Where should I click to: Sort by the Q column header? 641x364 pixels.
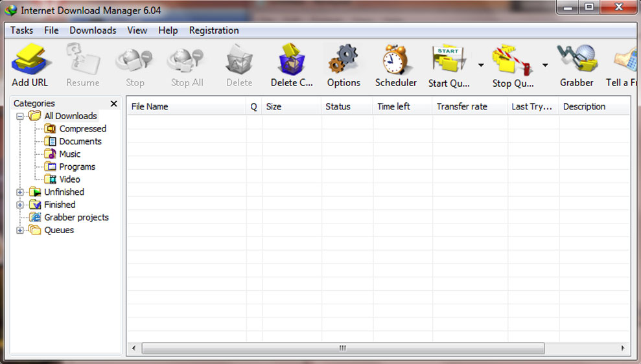[x=254, y=107]
